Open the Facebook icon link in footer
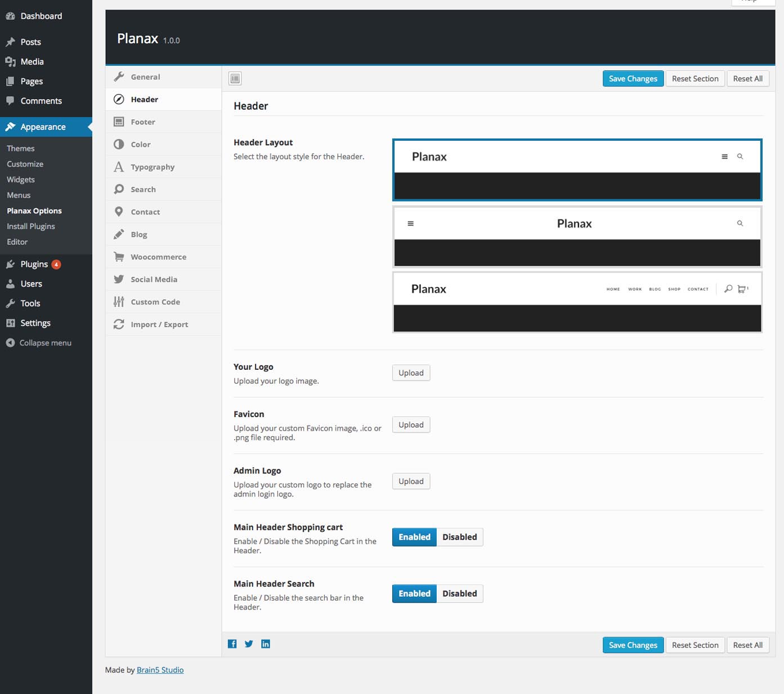 (x=232, y=644)
